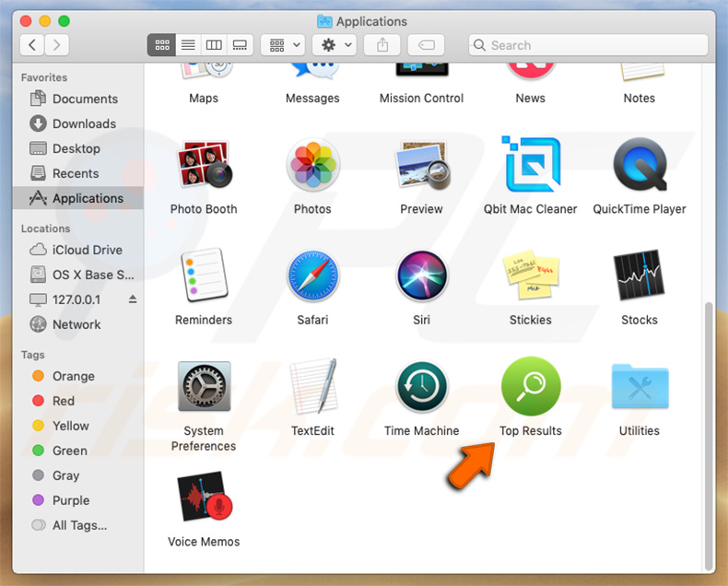Open Network in the sidebar
The image size is (728, 586).
[x=78, y=324]
